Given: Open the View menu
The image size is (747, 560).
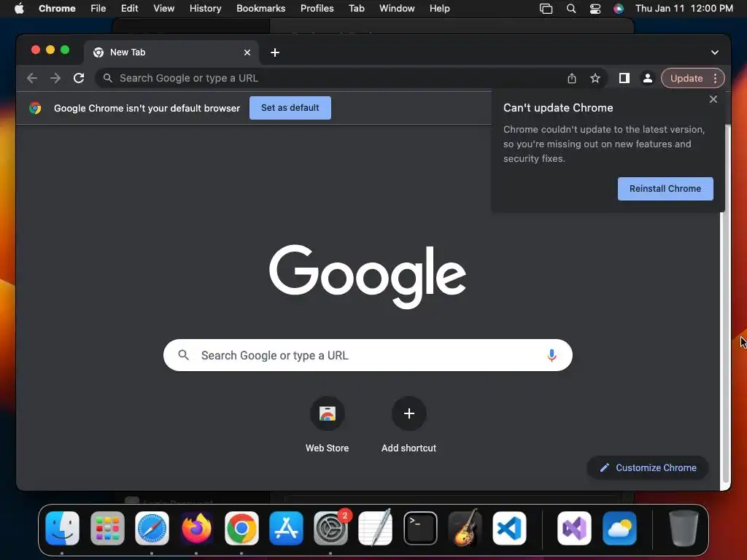Looking at the screenshot, I should [x=163, y=9].
